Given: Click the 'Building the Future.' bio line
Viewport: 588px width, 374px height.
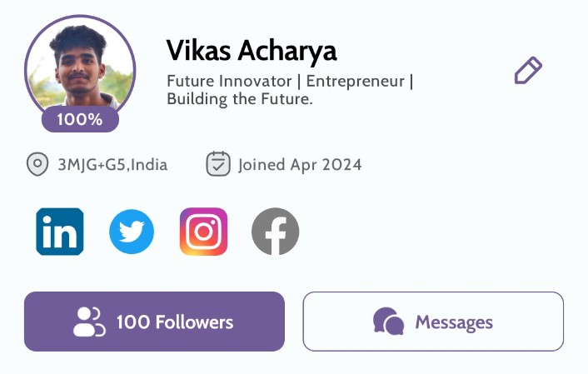Looking at the screenshot, I should click(x=240, y=99).
